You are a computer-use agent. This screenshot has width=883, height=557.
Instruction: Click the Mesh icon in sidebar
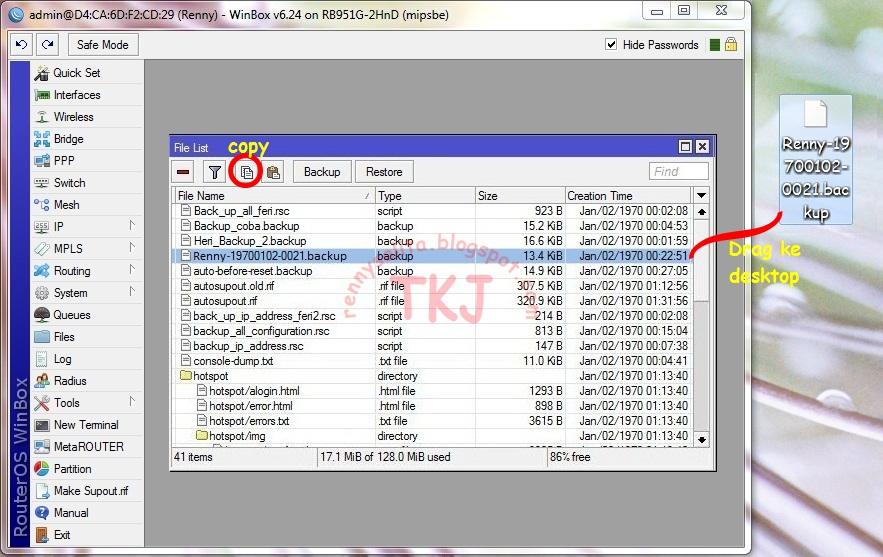coord(42,204)
